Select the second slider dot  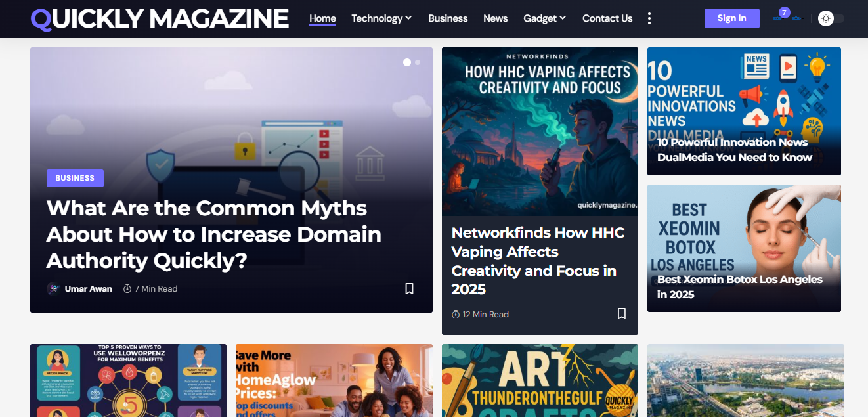[x=418, y=62]
